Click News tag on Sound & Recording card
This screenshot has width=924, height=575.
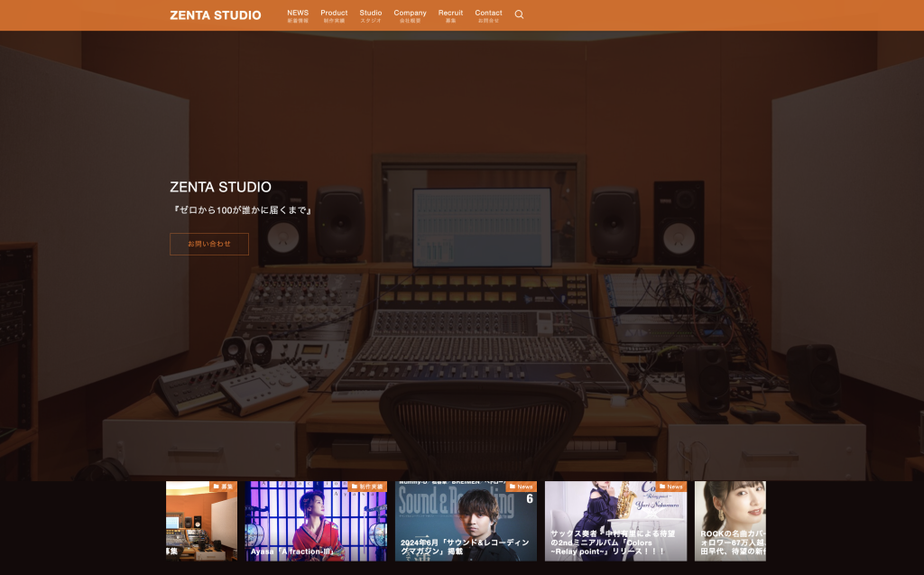pos(521,487)
